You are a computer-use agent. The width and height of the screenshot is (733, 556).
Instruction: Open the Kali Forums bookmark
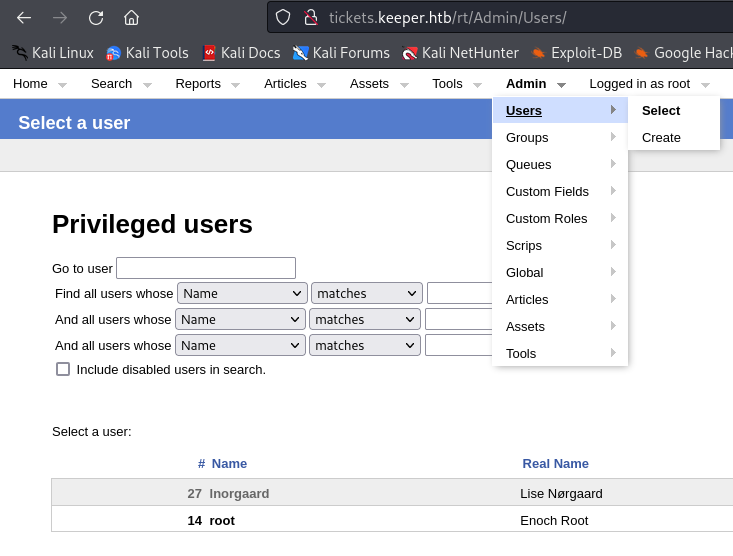341,53
